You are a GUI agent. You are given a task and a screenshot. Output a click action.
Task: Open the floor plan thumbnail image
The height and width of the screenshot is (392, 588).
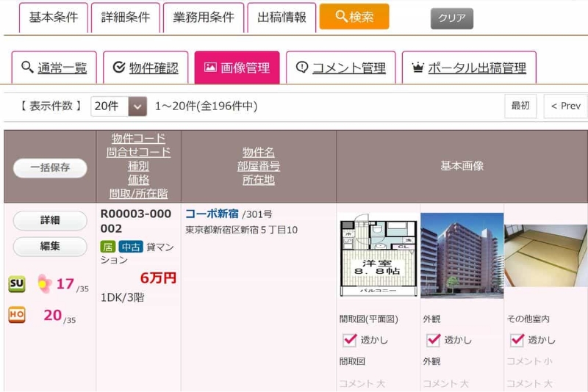378,255
